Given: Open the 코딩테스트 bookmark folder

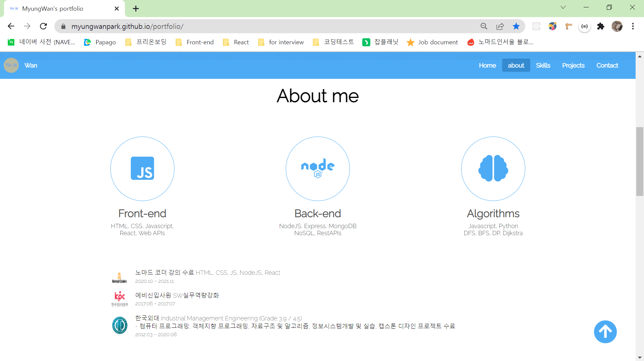Looking at the screenshot, I should tap(333, 42).
